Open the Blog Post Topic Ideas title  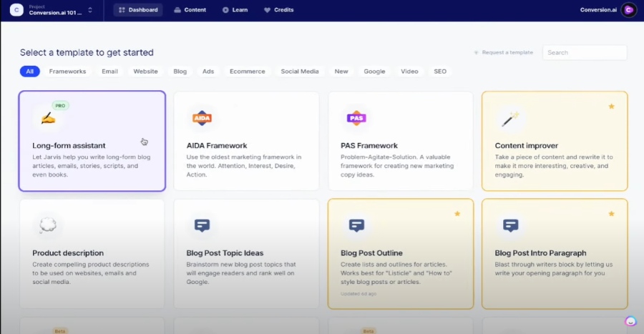point(225,253)
